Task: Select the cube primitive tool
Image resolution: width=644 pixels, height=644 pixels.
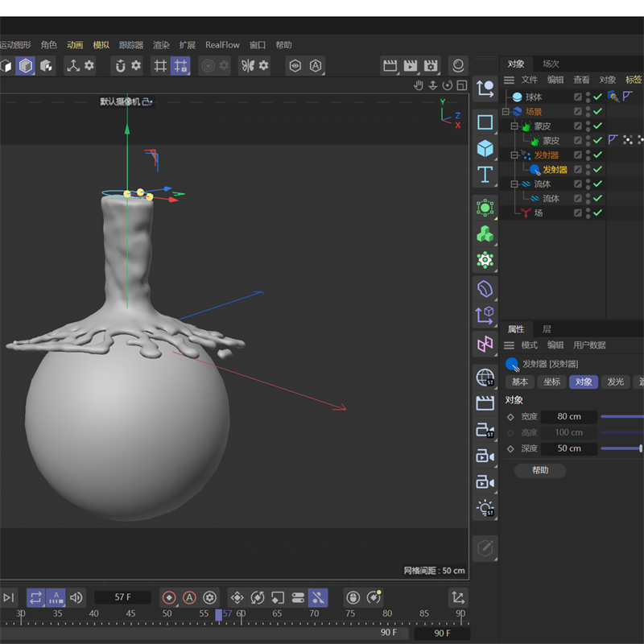Action: point(485,148)
